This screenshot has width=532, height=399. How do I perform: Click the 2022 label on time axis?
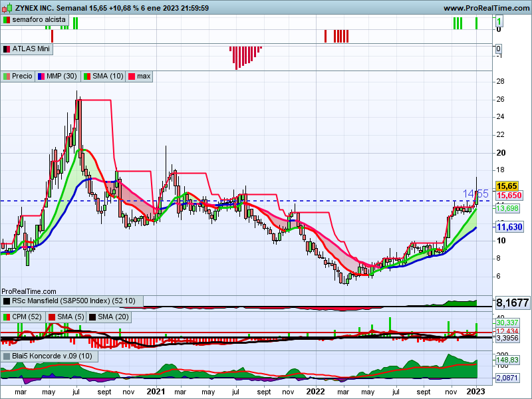[x=315, y=392]
